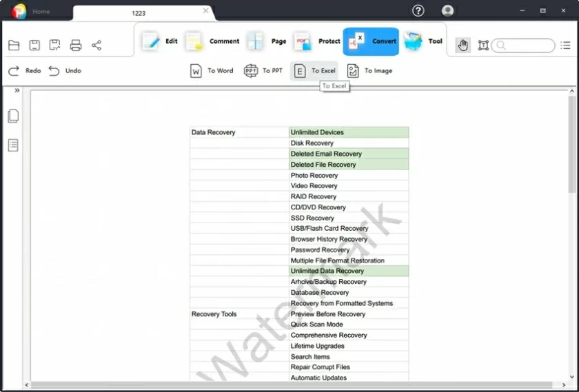Click the "Automatic Updates" cell
This screenshot has width=579, height=392.
pyautogui.click(x=349, y=378)
